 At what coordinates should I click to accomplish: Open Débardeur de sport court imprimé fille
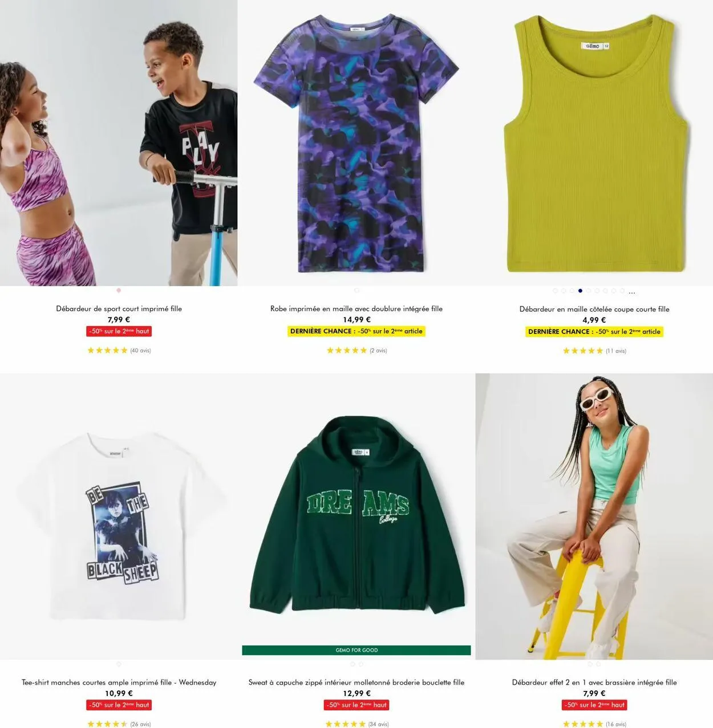tap(119, 308)
